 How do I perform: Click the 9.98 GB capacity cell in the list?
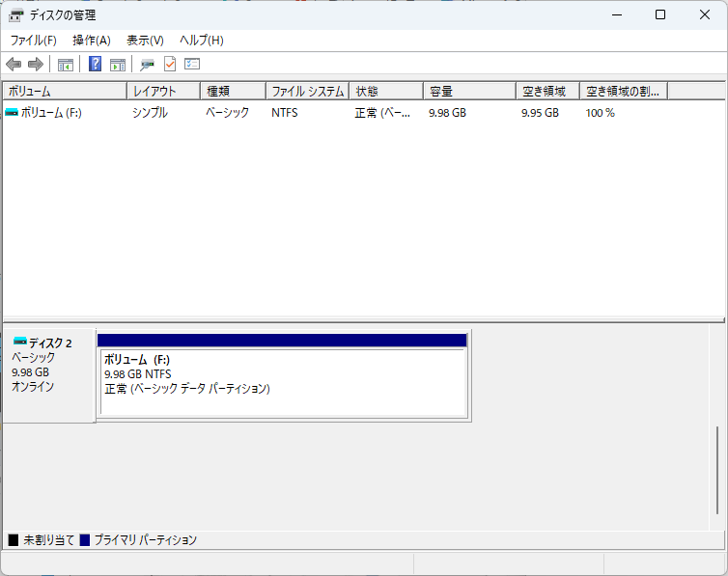coord(447,113)
